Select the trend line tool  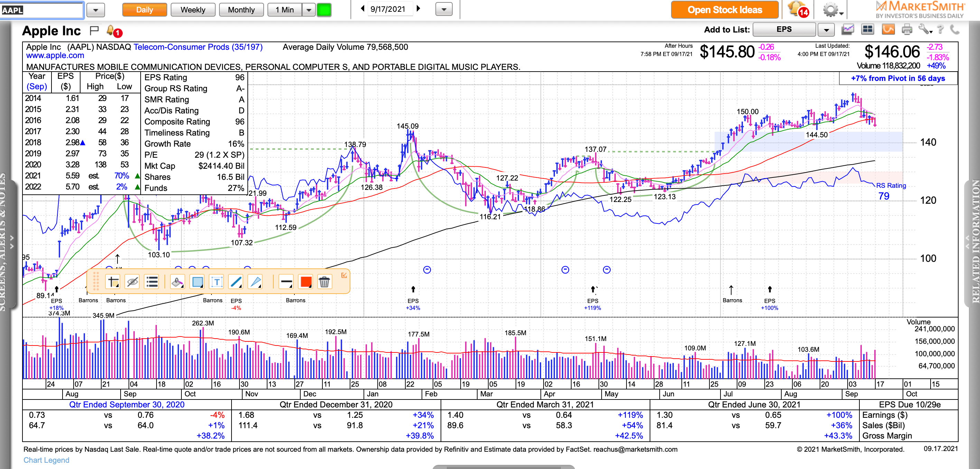pos(236,282)
